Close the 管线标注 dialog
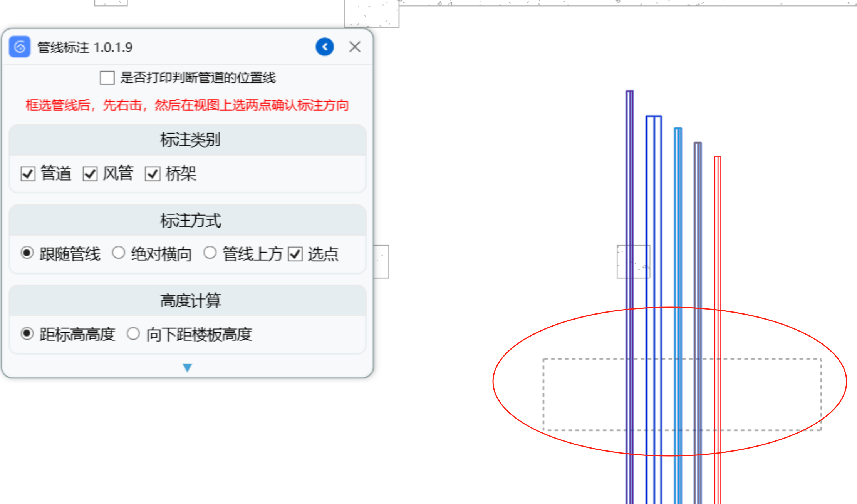 pyautogui.click(x=355, y=47)
